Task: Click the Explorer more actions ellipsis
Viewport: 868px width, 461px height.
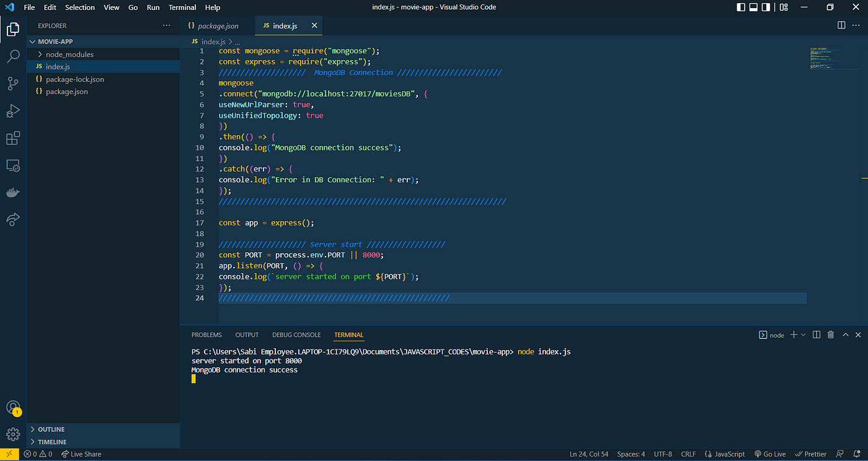Action: [166, 25]
